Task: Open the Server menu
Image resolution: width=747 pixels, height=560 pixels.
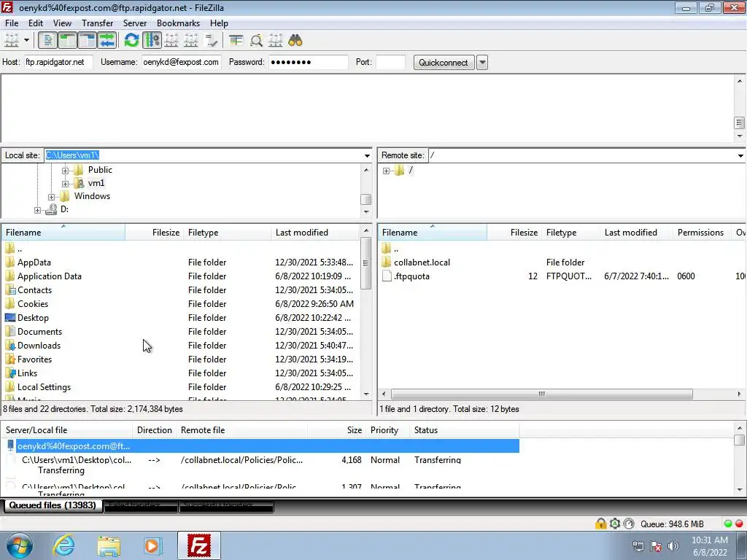Action: pyautogui.click(x=135, y=23)
